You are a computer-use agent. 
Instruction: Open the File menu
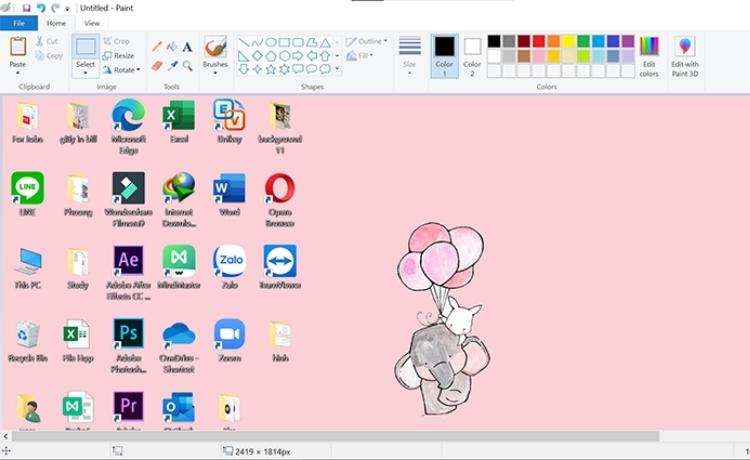(x=19, y=23)
